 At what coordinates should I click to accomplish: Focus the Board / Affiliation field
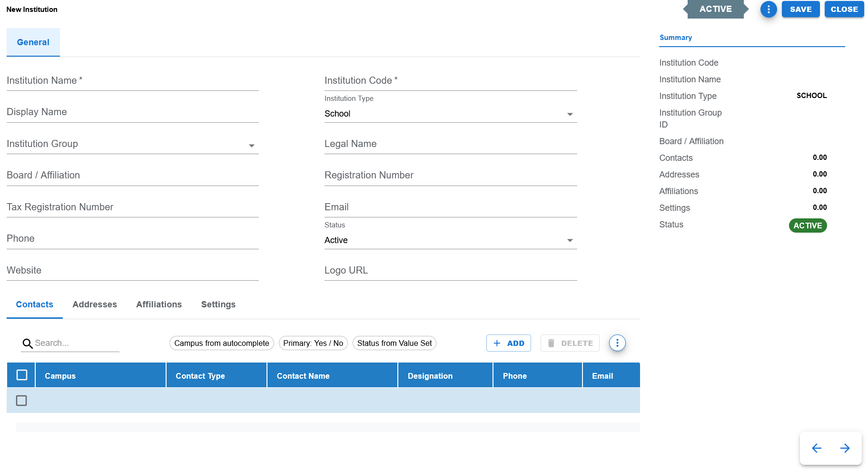133,176
